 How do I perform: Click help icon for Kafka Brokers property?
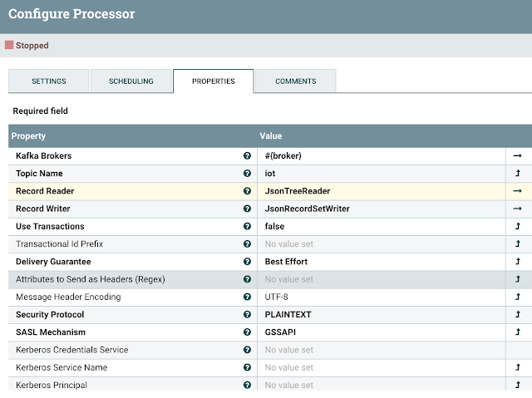pyautogui.click(x=247, y=155)
